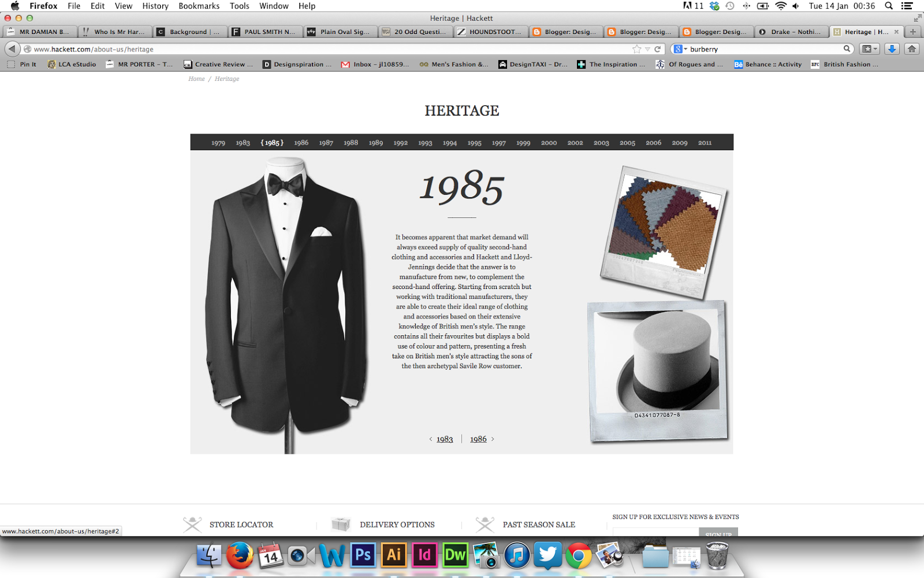Switch to the Drake – Nothi tab

click(791, 32)
